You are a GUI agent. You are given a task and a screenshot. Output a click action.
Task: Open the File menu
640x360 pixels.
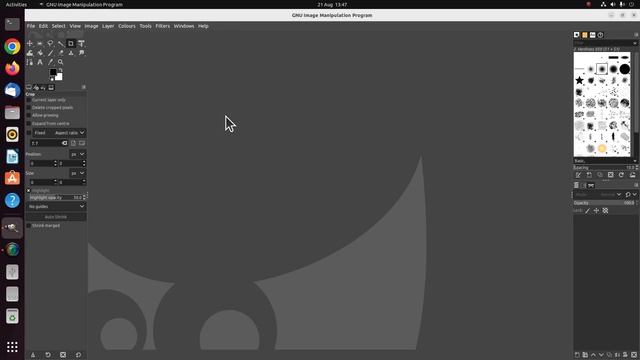click(x=31, y=26)
